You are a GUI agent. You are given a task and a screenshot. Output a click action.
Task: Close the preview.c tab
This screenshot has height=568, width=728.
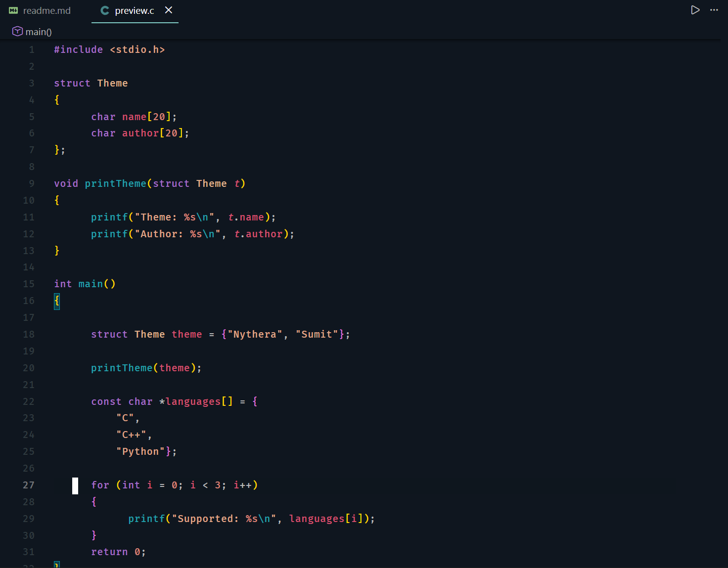169,10
